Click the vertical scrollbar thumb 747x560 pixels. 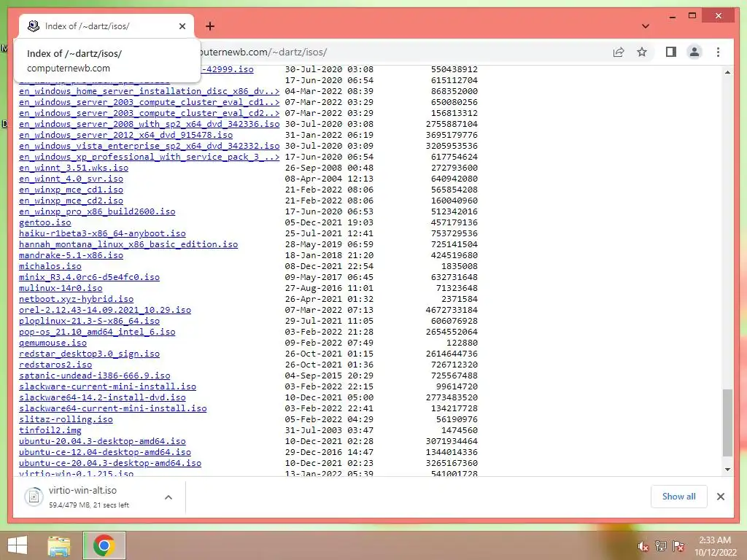pyautogui.click(x=727, y=423)
